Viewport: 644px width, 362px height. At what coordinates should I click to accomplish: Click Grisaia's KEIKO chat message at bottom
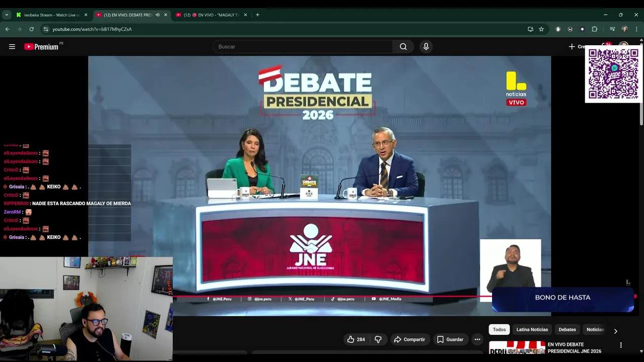coord(42,237)
